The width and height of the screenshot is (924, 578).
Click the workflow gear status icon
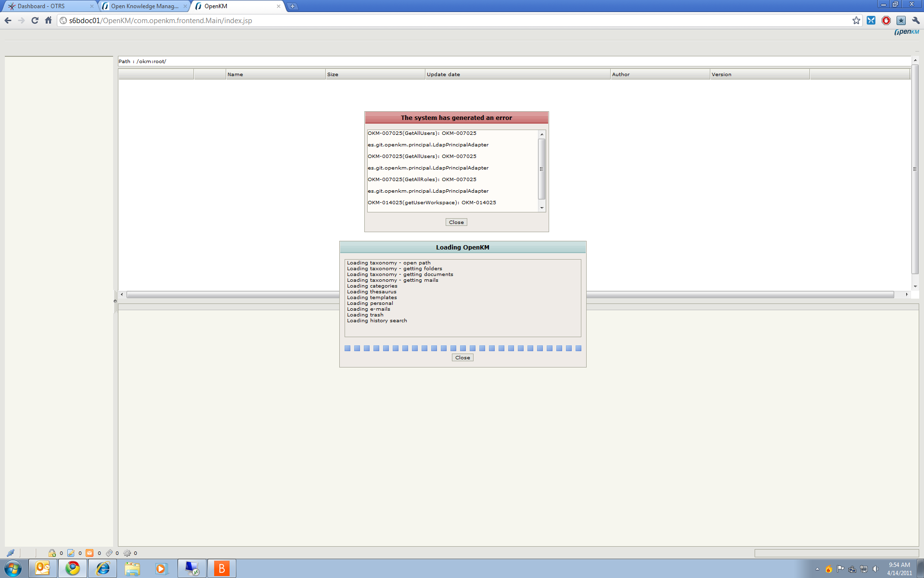coord(127,553)
